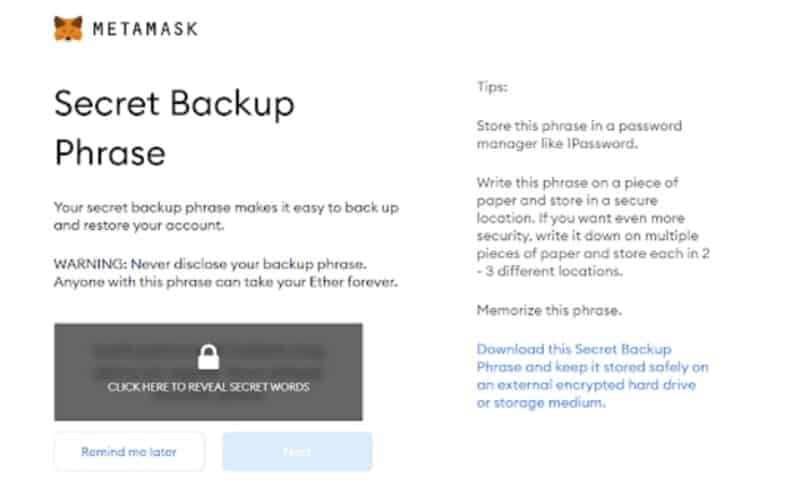
Task: Click the MetaMask fox logo
Action: pos(68,28)
